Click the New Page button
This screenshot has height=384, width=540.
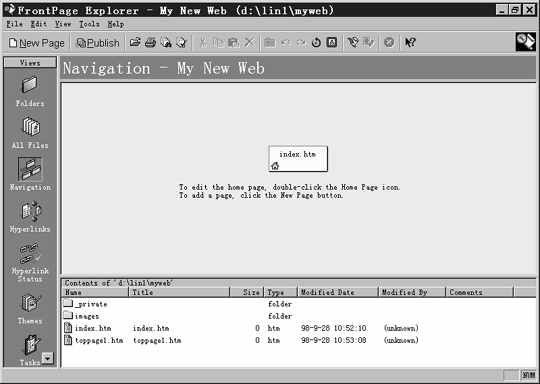pyautogui.click(x=37, y=43)
